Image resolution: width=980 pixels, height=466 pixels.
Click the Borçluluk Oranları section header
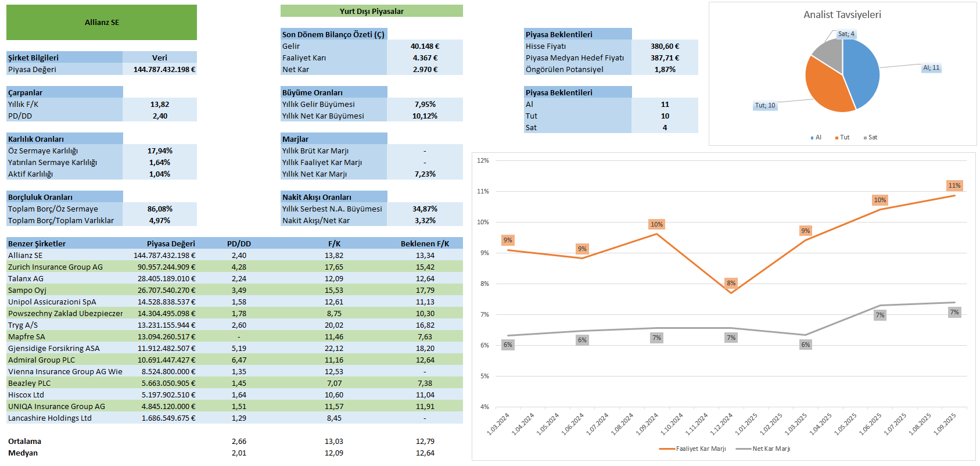[64, 197]
